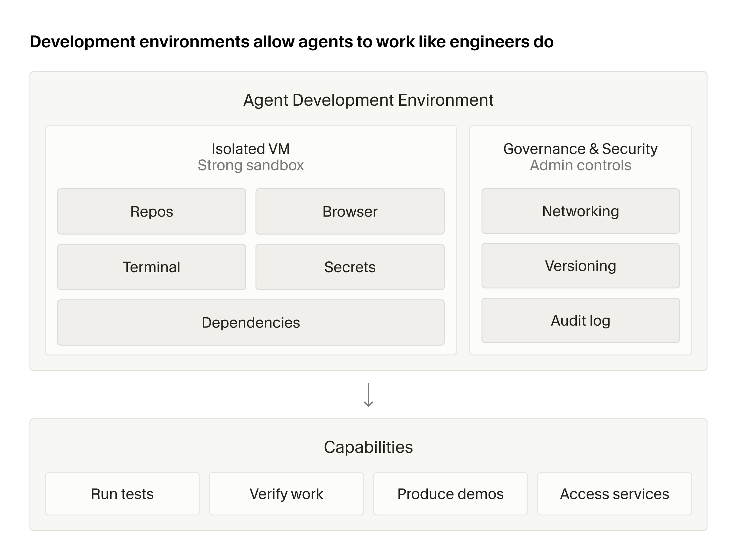Select the Access services capability

point(614,494)
